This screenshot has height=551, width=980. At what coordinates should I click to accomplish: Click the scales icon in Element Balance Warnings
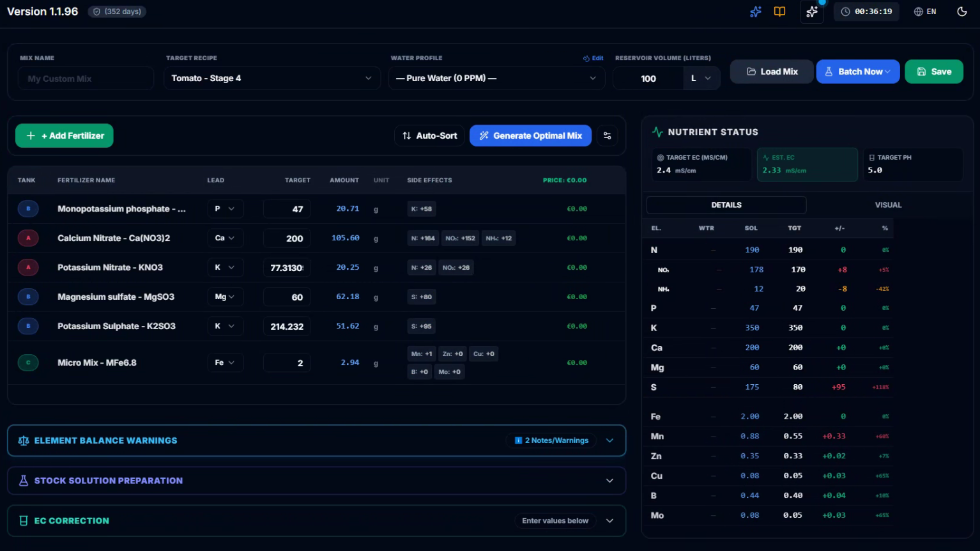[x=24, y=440]
